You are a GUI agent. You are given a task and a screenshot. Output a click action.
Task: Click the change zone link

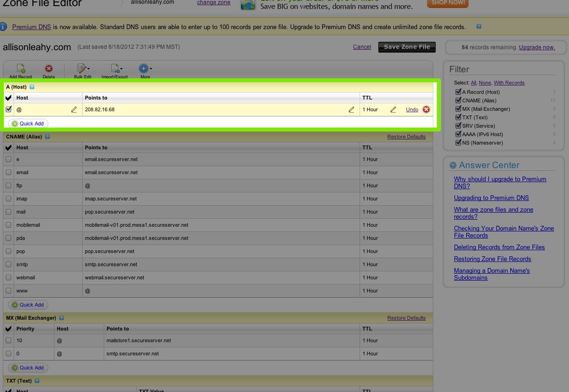click(214, 3)
